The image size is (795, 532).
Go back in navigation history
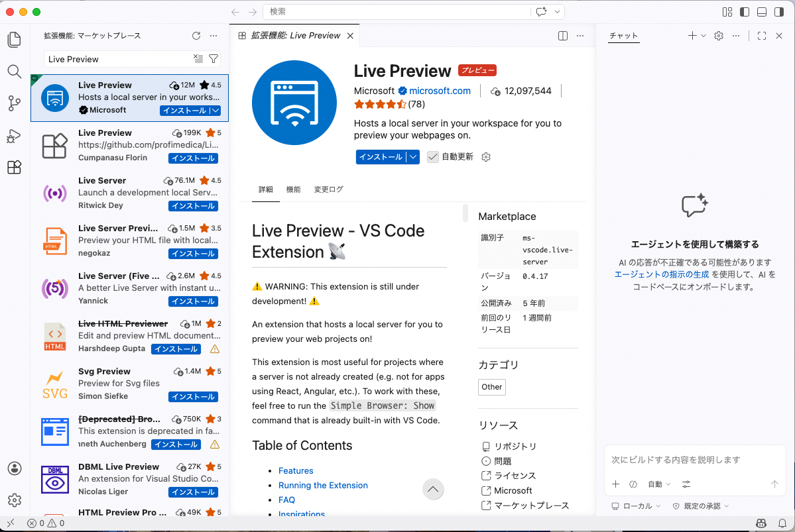(x=235, y=12)
